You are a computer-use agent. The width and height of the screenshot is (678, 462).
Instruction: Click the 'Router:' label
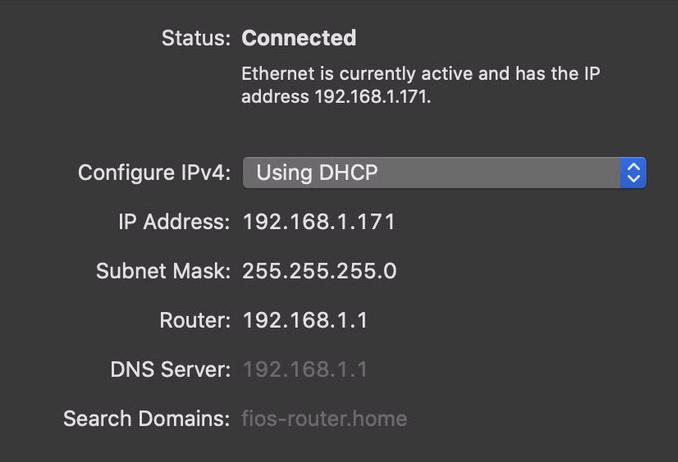click(x=195, y=320)
